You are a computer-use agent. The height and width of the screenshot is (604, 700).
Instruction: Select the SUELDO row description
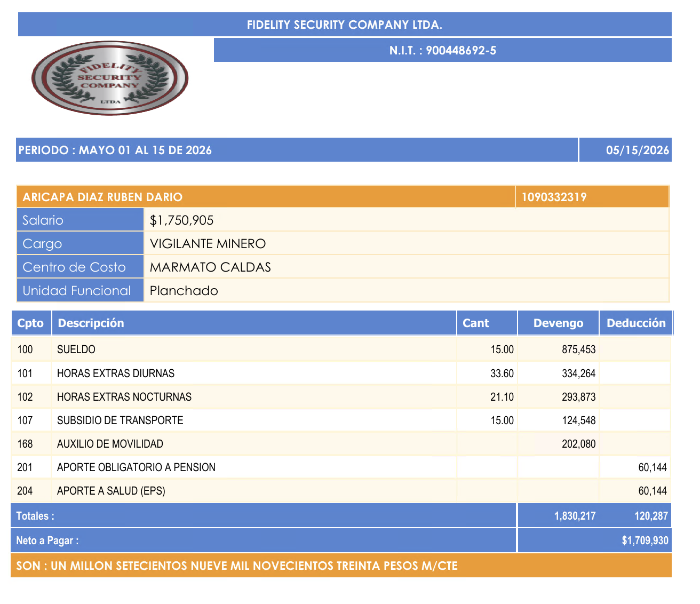tap(76, 349)
